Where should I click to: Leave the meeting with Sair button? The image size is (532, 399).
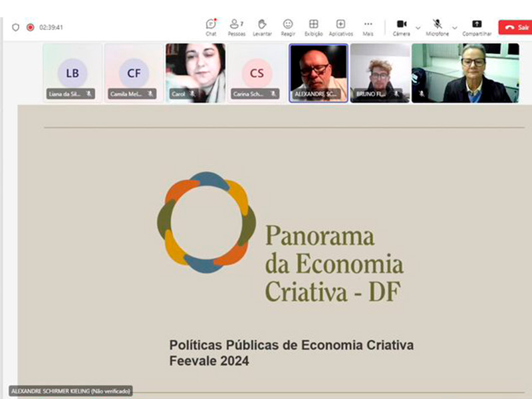click(515, 27)
